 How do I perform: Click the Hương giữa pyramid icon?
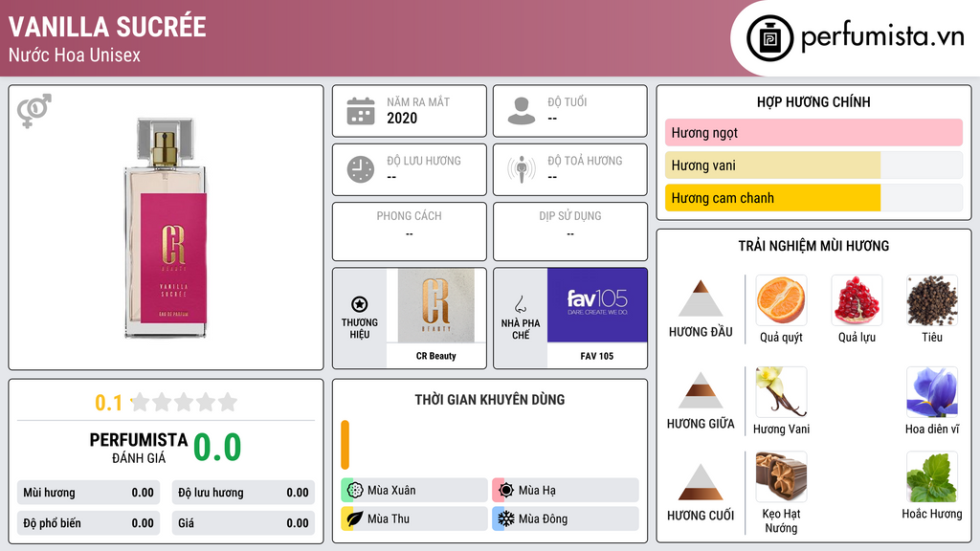[701, 390]
